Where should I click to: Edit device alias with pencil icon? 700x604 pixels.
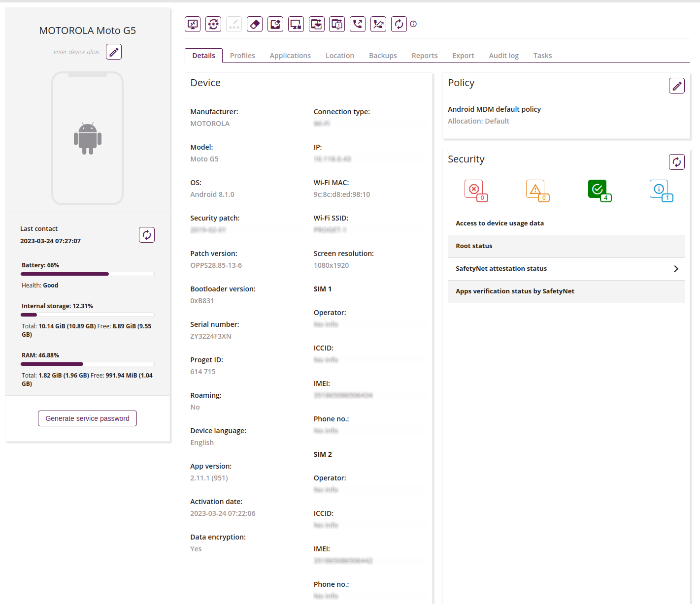[114, 52]
